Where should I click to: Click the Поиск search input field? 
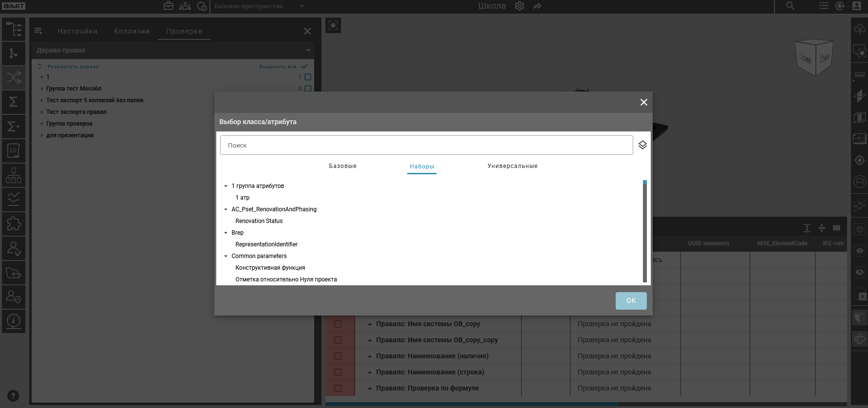[426, 145]
